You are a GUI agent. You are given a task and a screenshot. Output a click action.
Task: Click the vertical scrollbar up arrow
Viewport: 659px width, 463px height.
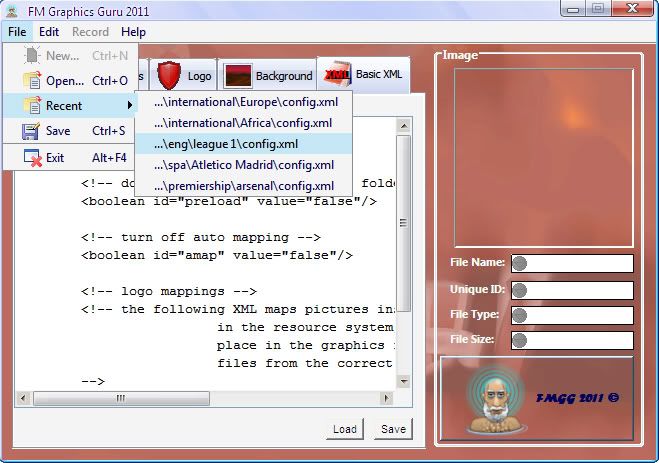(404, 126)
